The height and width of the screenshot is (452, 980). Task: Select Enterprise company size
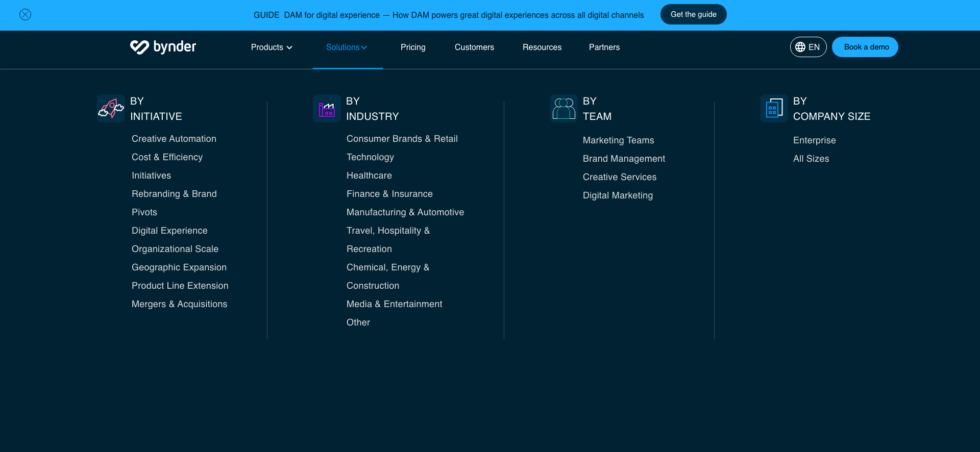(x=815, y=140)
